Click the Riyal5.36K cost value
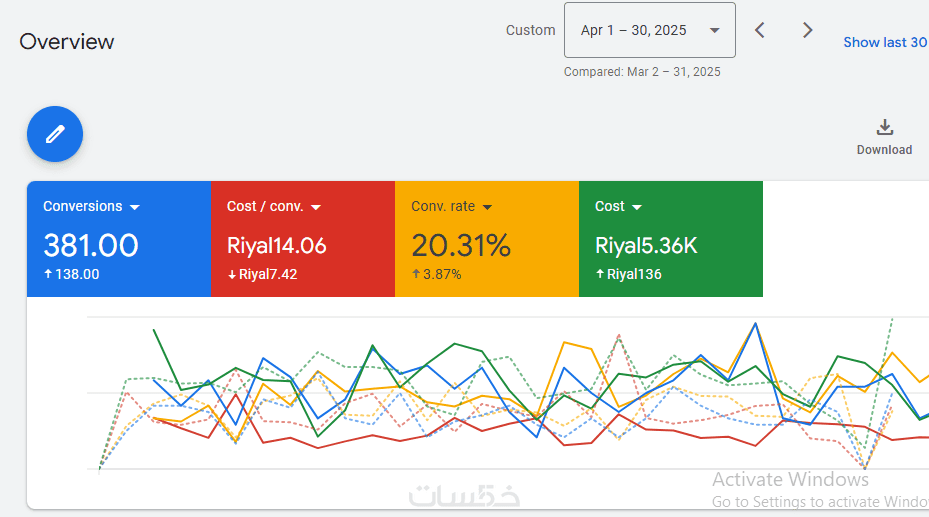Viewport: 929px width, 517px height. (x=646, y=245)
